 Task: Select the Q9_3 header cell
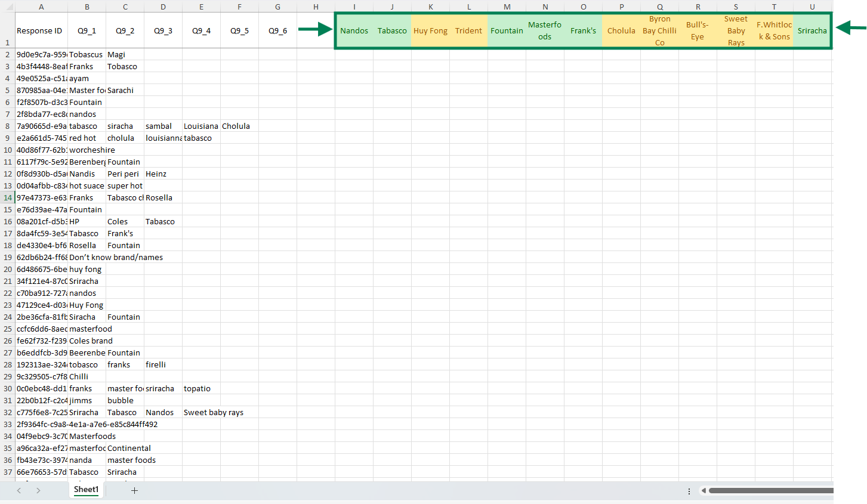pos(163,30)
